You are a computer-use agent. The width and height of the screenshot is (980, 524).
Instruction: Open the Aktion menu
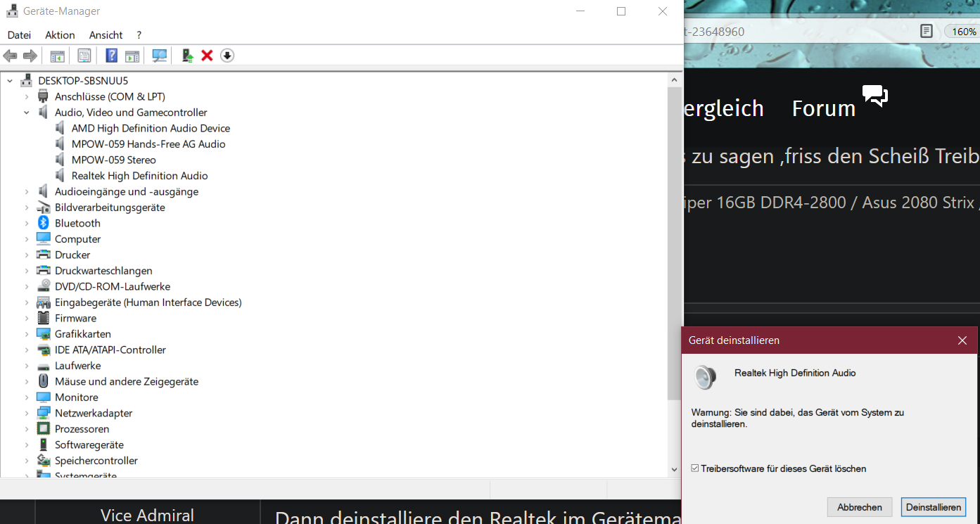click(60, 34)
